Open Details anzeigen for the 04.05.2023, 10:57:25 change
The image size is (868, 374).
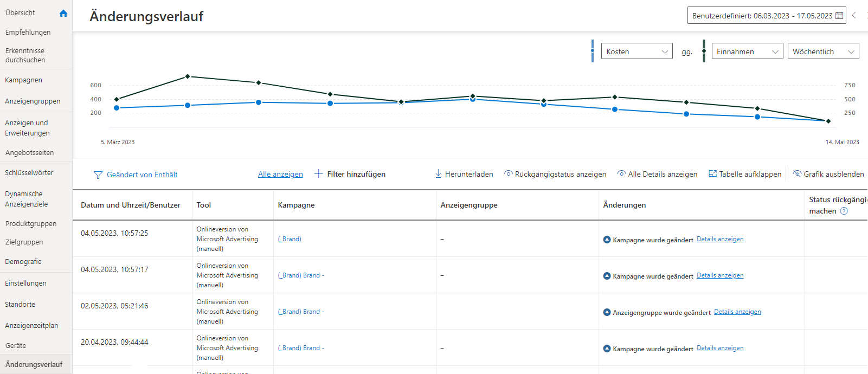pyautogui.click(x=720, y=239)
